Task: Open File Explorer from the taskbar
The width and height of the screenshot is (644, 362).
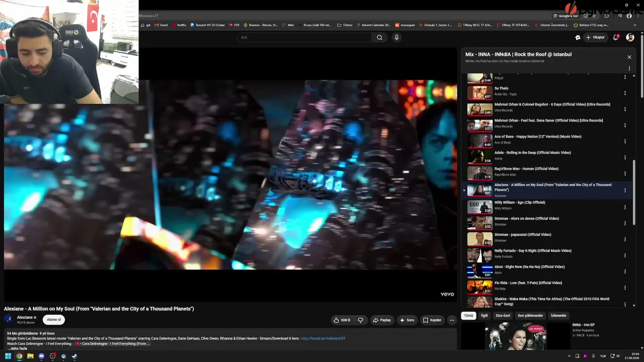Action: click(30, 356)
